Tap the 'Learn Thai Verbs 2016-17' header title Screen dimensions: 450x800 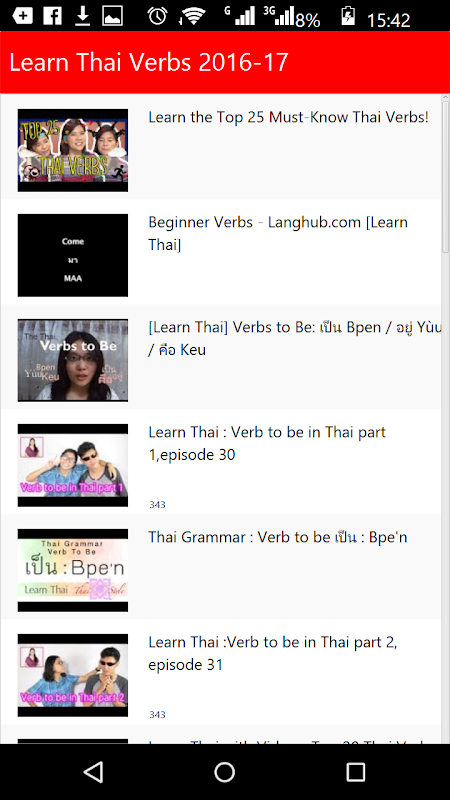pos(149,62)
